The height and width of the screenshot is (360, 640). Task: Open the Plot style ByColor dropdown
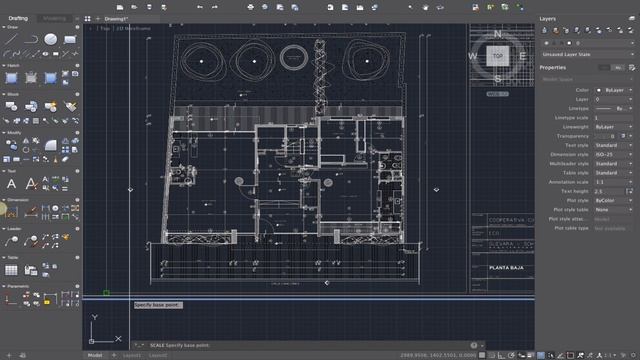pos(613,200)
